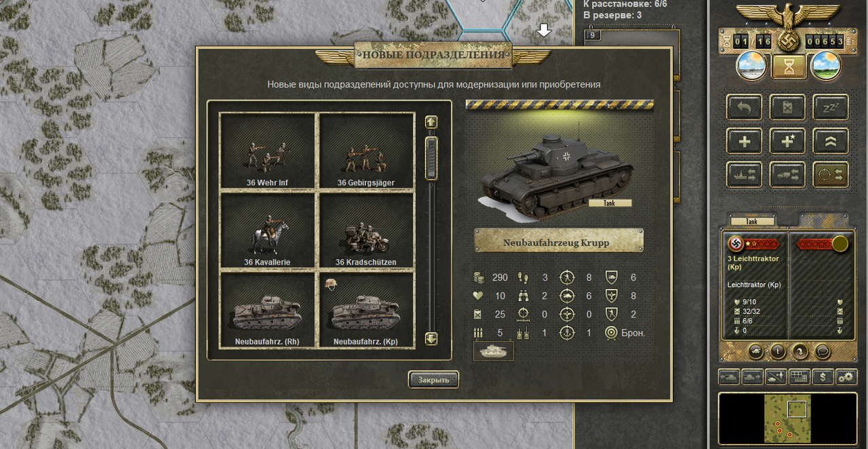Click the plus reinforcements button
The height and width of the screenshot is (449, 868).
coord(744,141)
